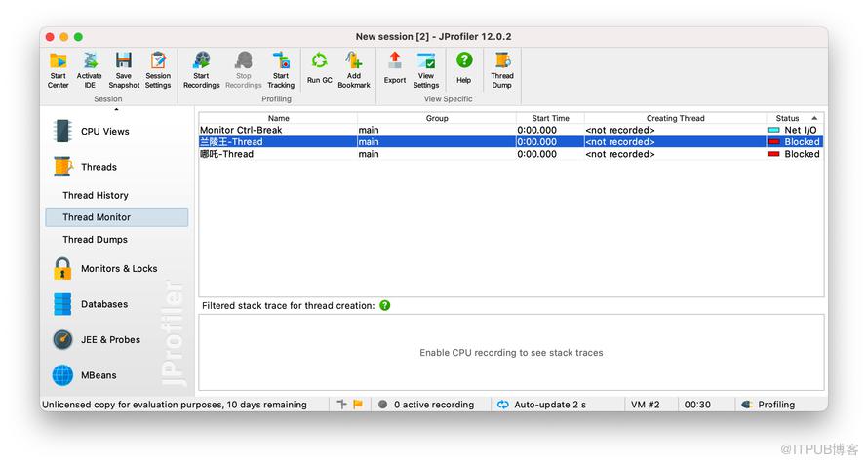Screen dimensions: 868x464
Task: Click the status bar crosshair marker icon
Action: point(342,405)
